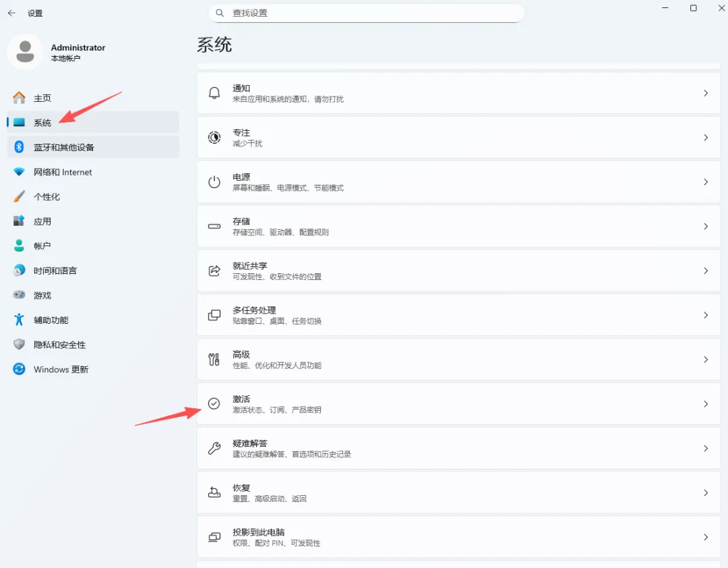This screenshot has width=728, height=568.
Task: Click the gamepad icon beside 游戏
Action: point(19,295)
